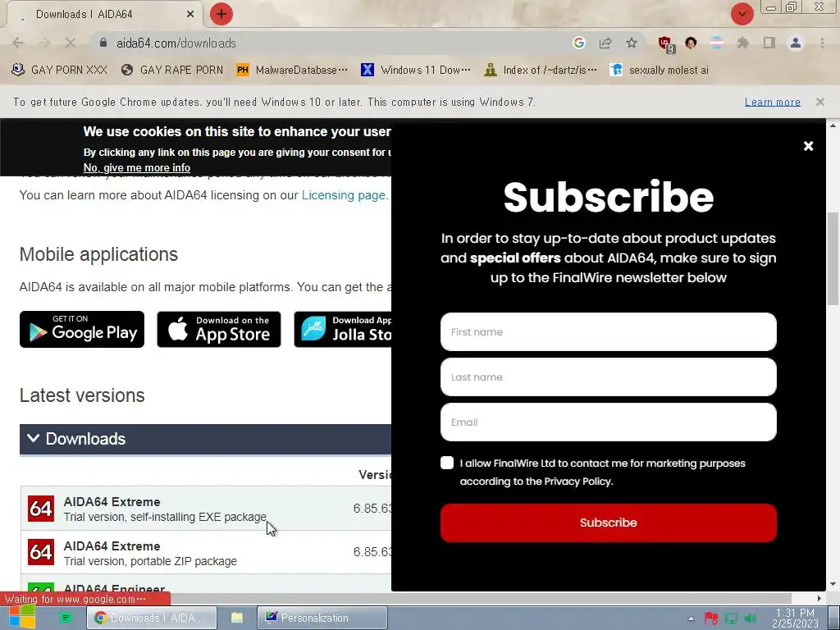
Task: Open the Windows 11 Dow… bookmark
Action: tap(416, 70)
